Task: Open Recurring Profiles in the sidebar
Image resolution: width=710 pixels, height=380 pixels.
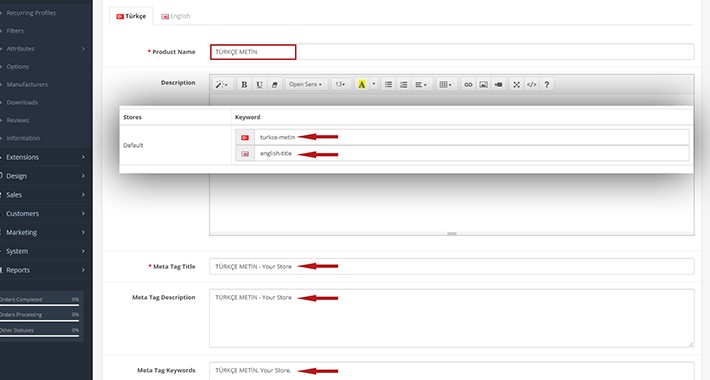Action: (x=31, y=13)
